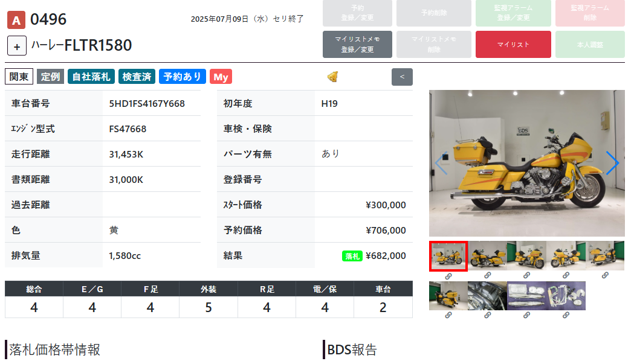The height and width of the screenshot is (364, 634).
Task: Click the 車台 score value 2
Action: point(383,307)
